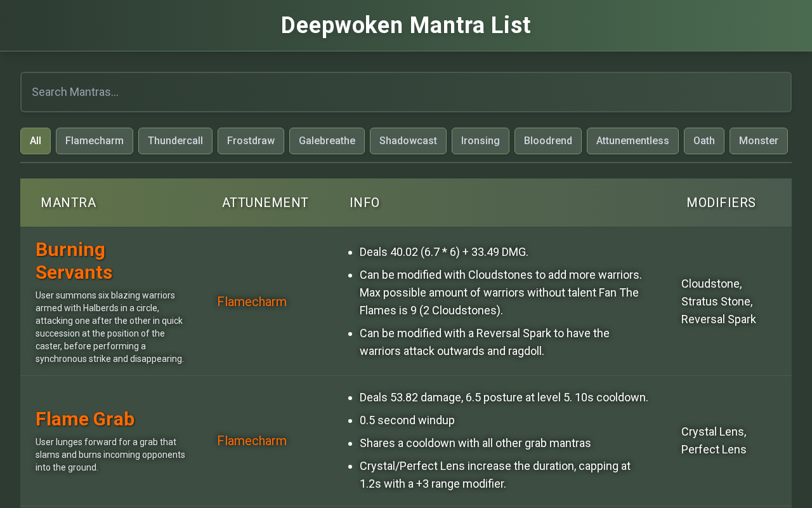Show Bloodrend mantras only
Viewport: 812px width, 508px height.
547,141
